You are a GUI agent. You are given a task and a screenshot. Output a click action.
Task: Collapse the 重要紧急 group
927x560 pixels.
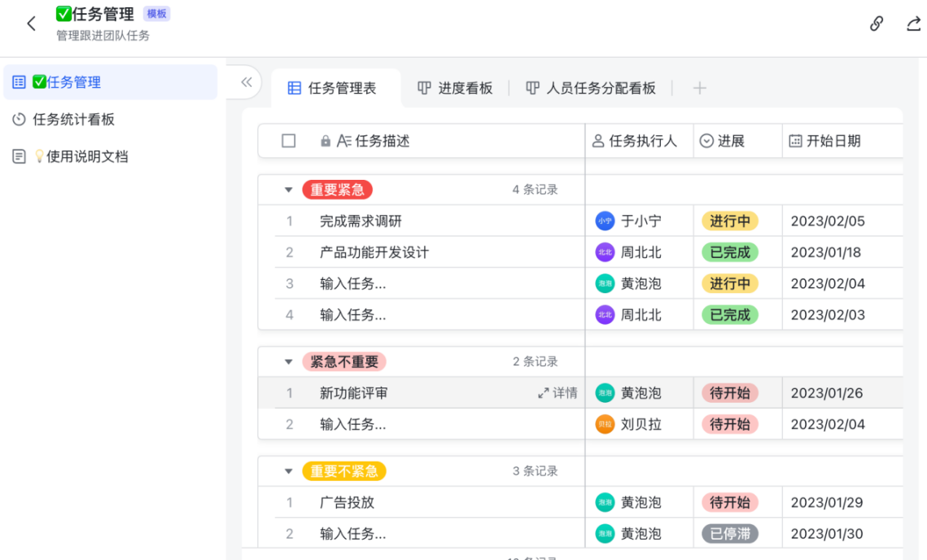click(288, 190)
